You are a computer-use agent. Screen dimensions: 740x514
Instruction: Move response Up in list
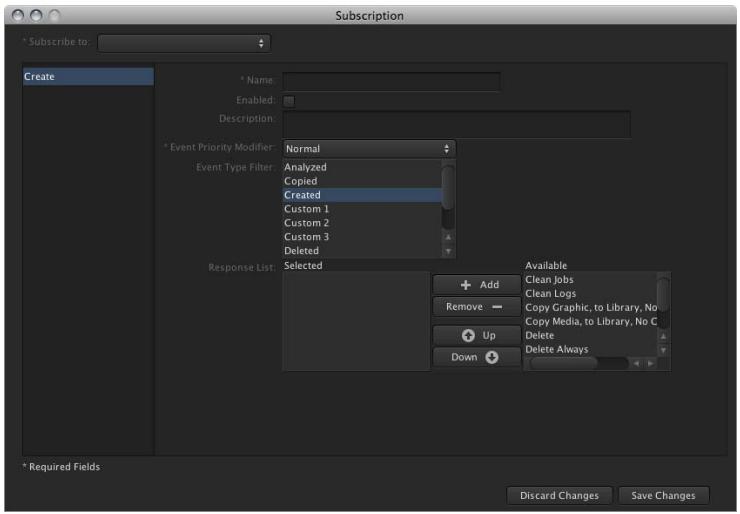(x=477, y=335)
